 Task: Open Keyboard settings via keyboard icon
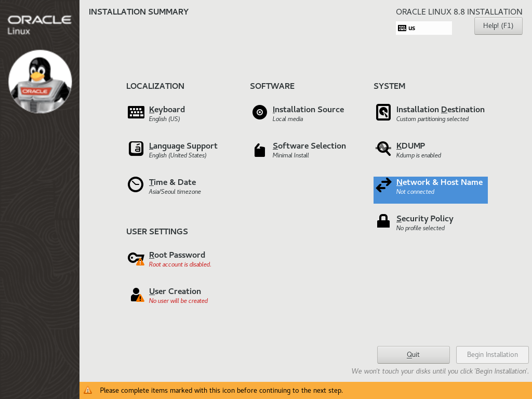136,112
